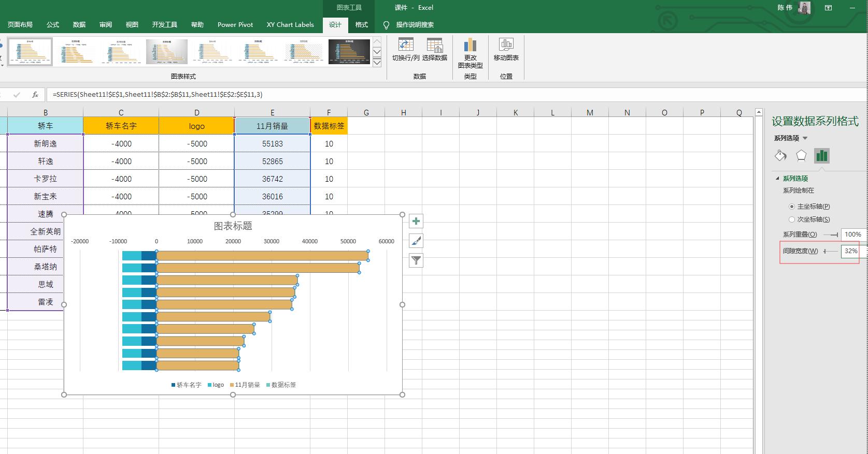Select the Secondary Axis (次坐标轴) radio button
Image resolution: width=868 pixels, height=454 pixels.
(792, 219)
